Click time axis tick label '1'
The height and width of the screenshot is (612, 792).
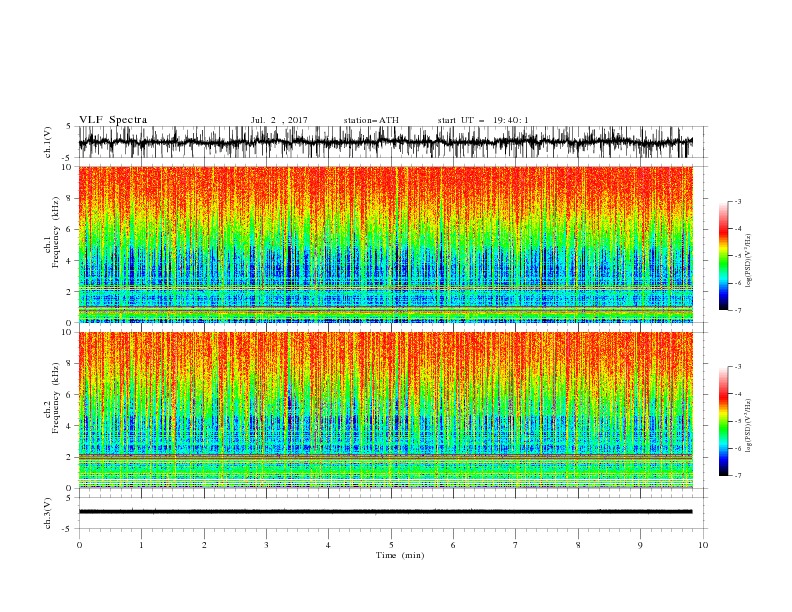(142, 545)
